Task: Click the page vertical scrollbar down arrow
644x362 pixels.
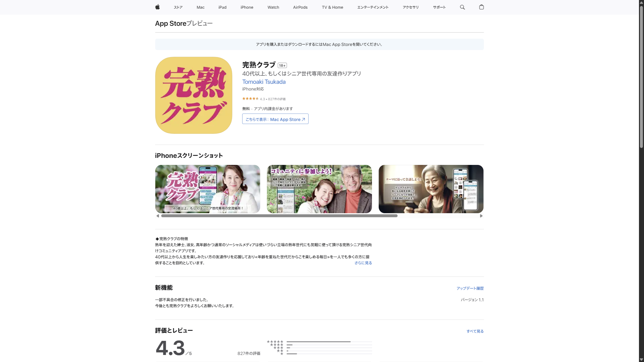Action: pyautogui.click(x=641, y=359)
